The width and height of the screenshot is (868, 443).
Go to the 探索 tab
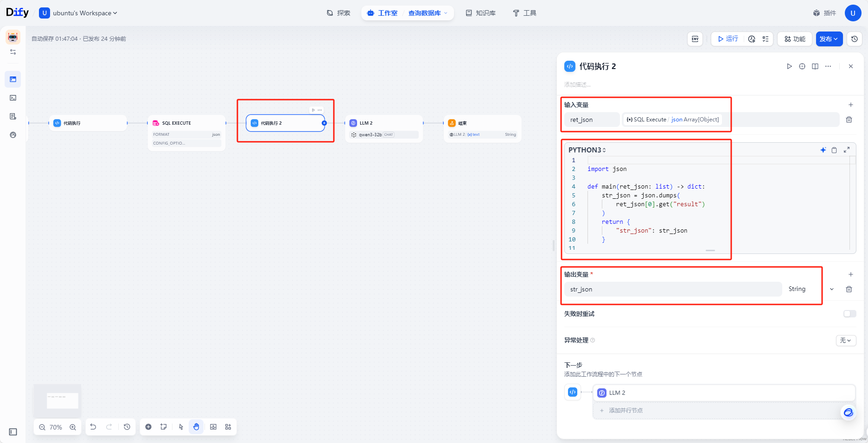(x=338, y=13)
